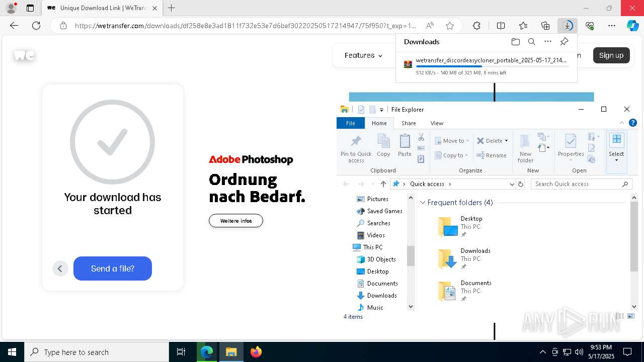Open Move to dropdown
The width and height of the screenshot is (644, 362).
click(452, 141)
